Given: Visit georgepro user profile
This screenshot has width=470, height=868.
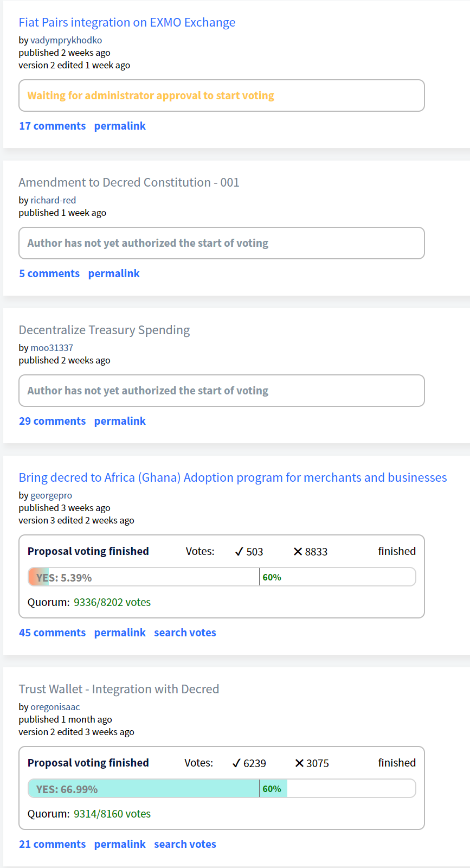Looking at the screenshot, I should (51, 495).
